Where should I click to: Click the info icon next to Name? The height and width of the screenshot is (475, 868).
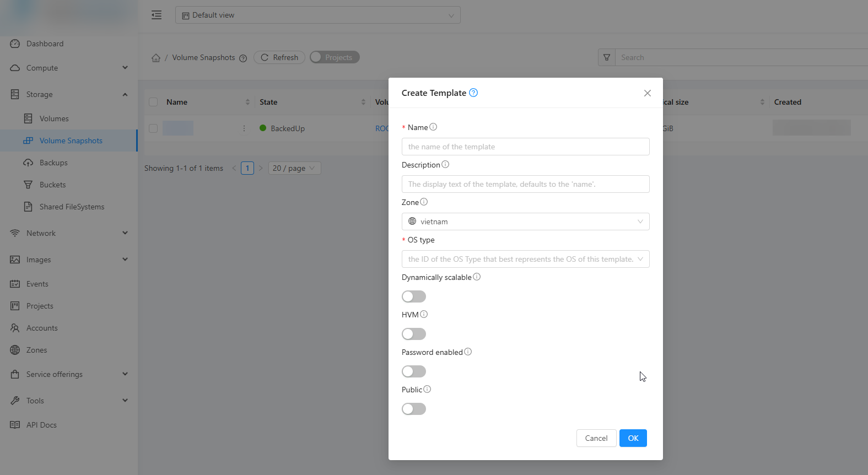tap(433, 127)
